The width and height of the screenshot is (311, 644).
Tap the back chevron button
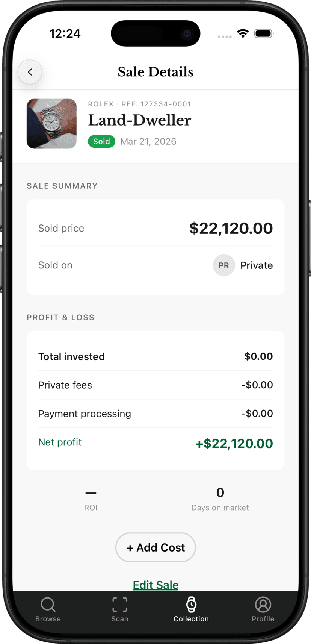30,72
